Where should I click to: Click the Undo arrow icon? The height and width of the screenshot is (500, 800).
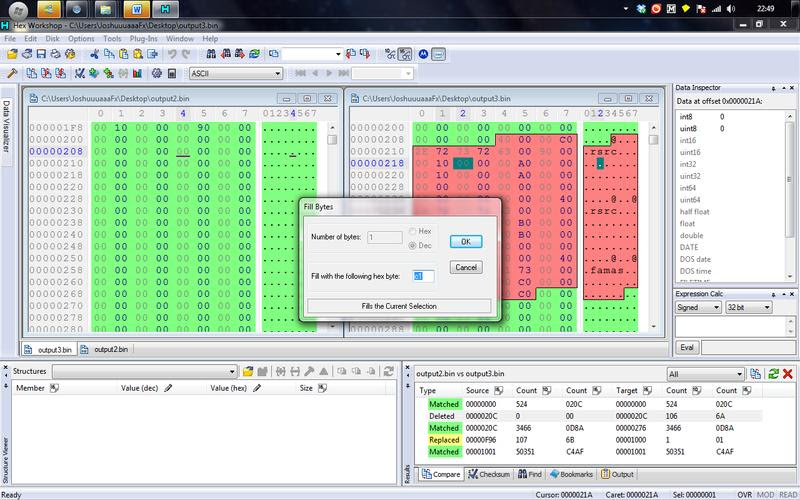pos(172,54)
